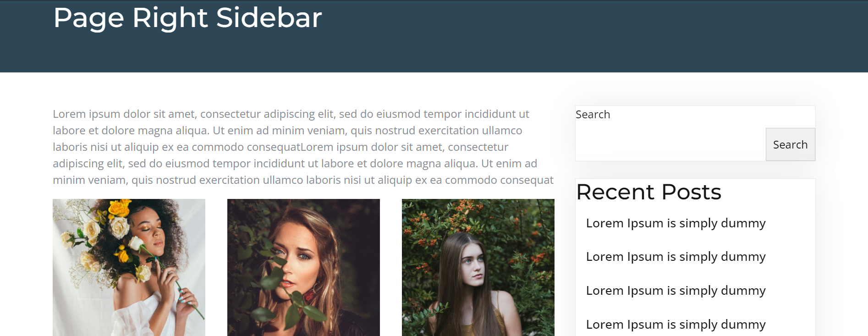
Task: Focus the sidebar search text field
Action: tap(670, 144)
